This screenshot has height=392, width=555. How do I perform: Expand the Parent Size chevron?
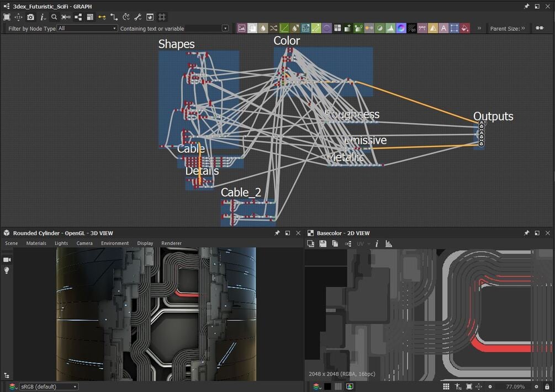(522, 28)
